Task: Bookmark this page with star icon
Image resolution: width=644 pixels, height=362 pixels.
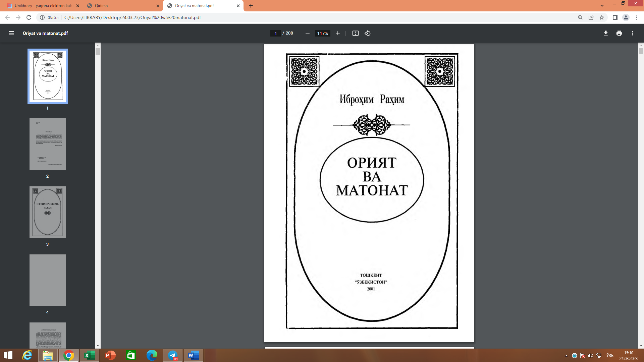Action: click(602, 17)
